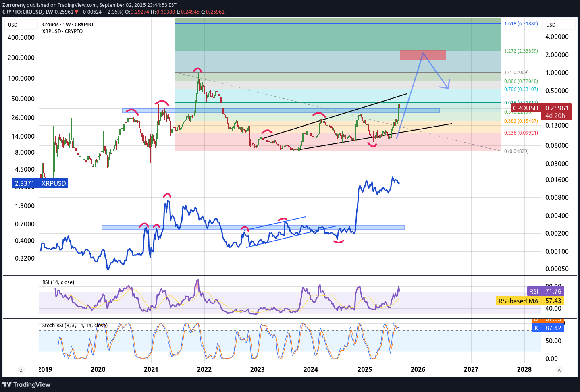Click the 2023 label on time axis
Image resolution: width=580 pixels, height=392 pixels.
(x=258, y=369)
